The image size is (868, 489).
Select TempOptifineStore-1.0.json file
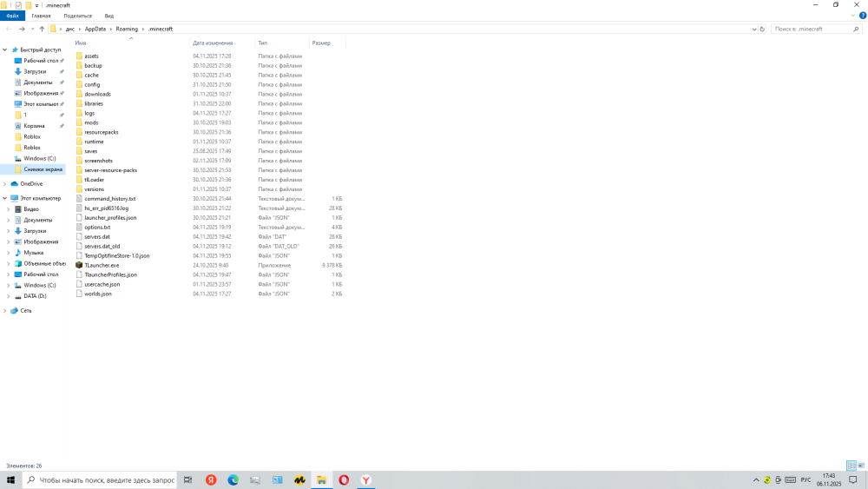coord(117,256)
